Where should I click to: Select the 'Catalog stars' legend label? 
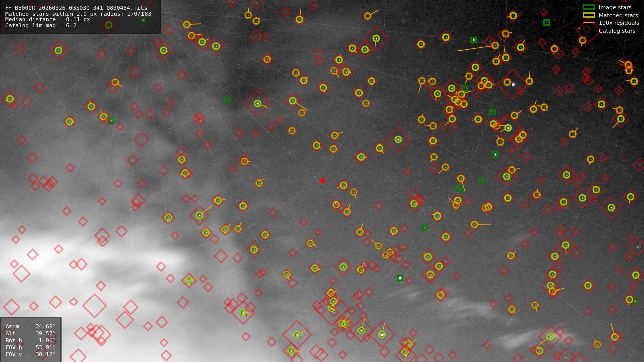[617, 31]
